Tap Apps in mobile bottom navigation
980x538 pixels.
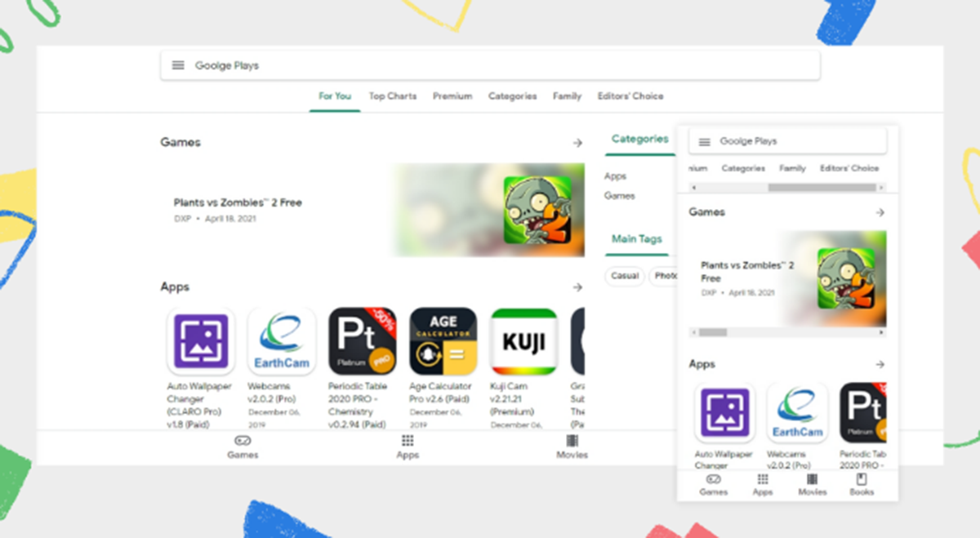[x=763, y=485]
